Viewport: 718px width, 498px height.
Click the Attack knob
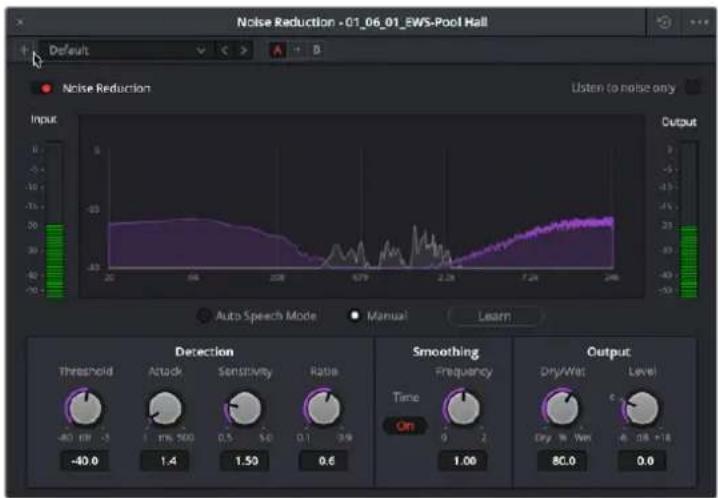pyautogui.click(x=165, y=408)
